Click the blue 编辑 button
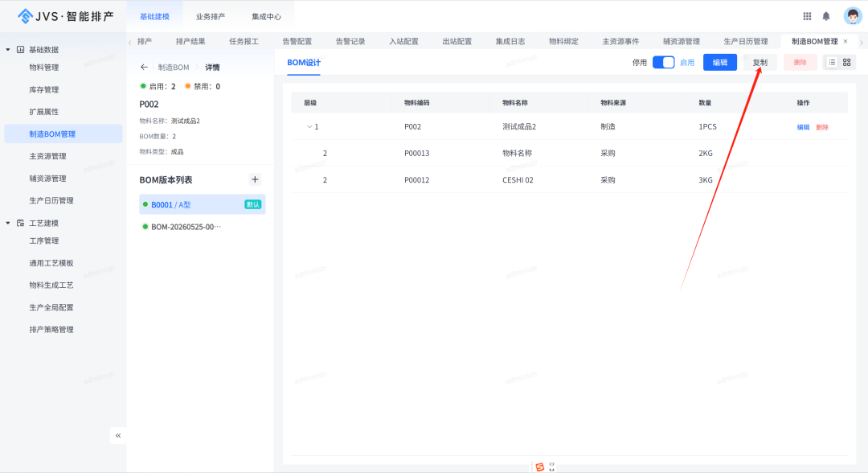The height and width of the screenshot is (473, 868). 719,63
